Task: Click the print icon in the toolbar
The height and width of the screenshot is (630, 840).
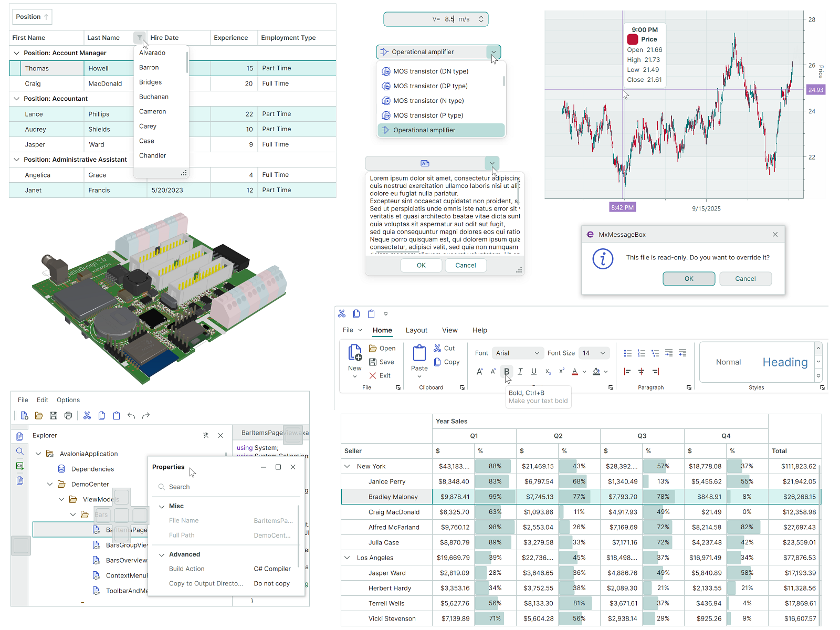Action: click(x=68, y=416)
